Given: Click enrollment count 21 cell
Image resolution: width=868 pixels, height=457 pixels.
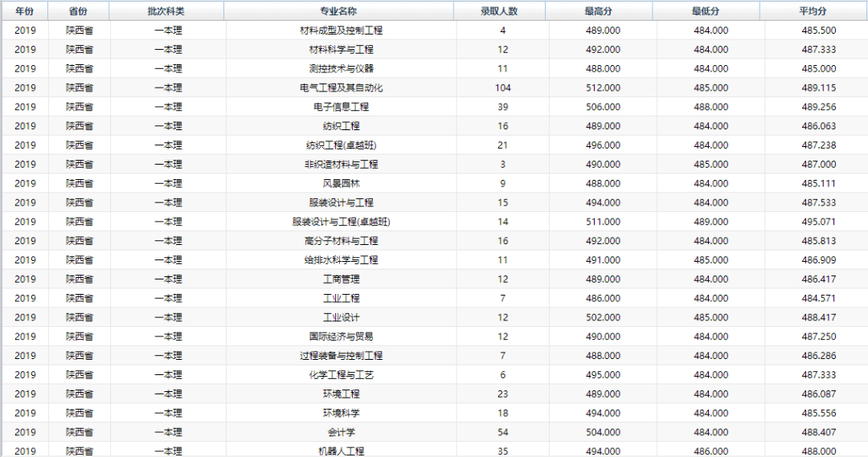Looking at the screenshot, I should (502, 145).
